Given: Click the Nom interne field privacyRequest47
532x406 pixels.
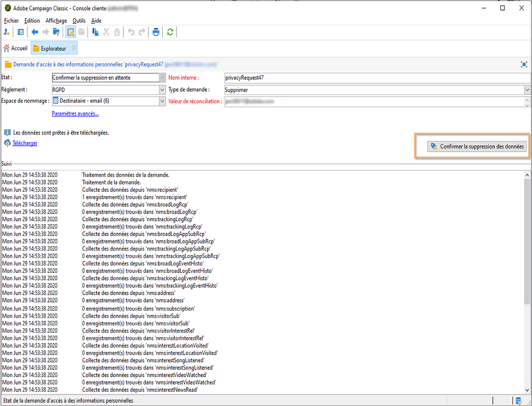Looking at the screenshot, I should (377, 78).
